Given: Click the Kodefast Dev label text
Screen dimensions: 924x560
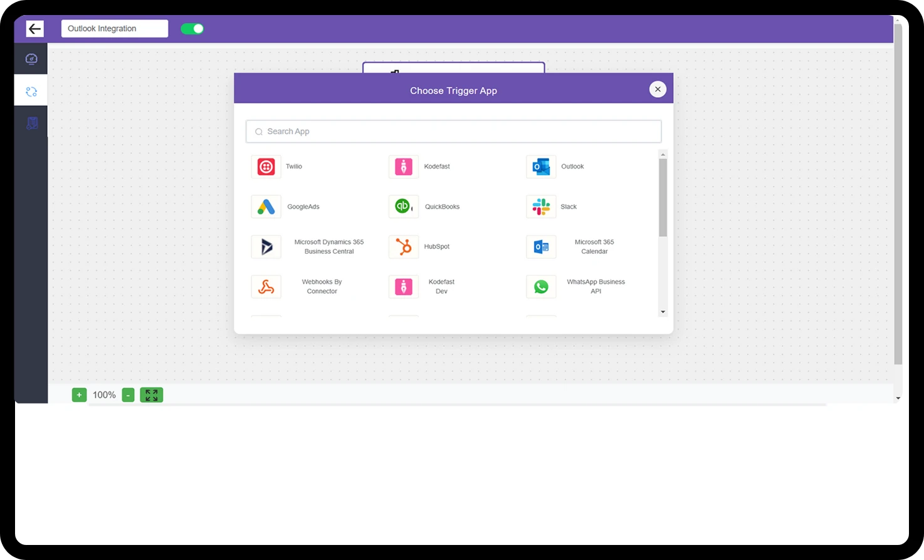Looking at the screenshot, I should [442, 287].
